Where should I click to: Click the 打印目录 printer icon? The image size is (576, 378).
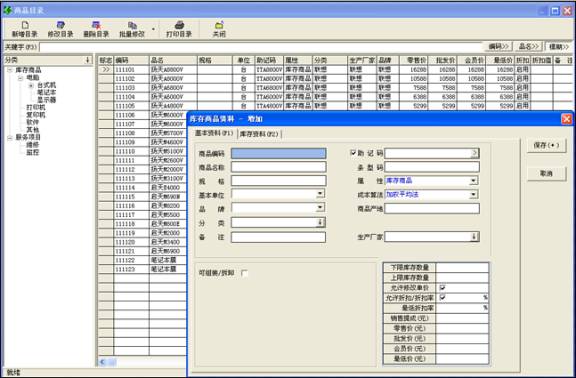tap(179, 25)
